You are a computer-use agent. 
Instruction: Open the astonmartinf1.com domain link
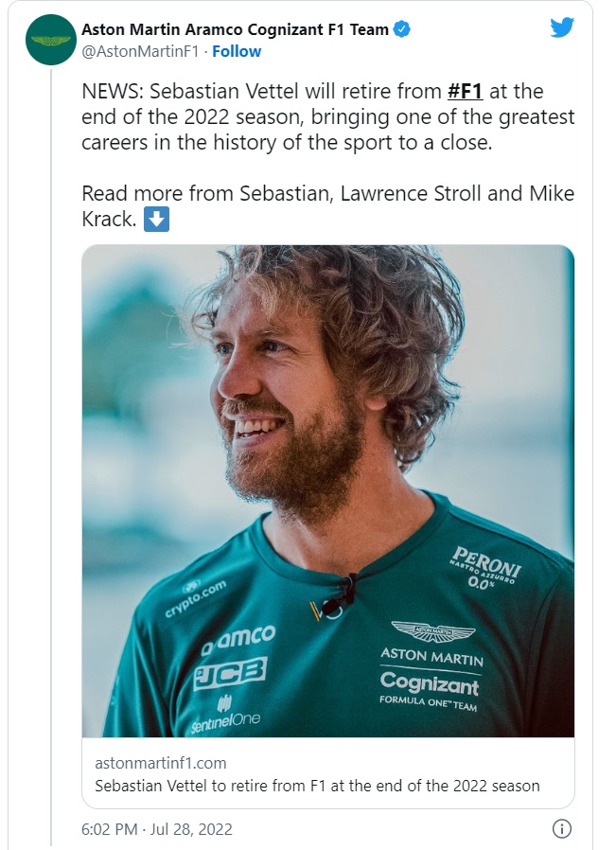(x=160, y=762)
